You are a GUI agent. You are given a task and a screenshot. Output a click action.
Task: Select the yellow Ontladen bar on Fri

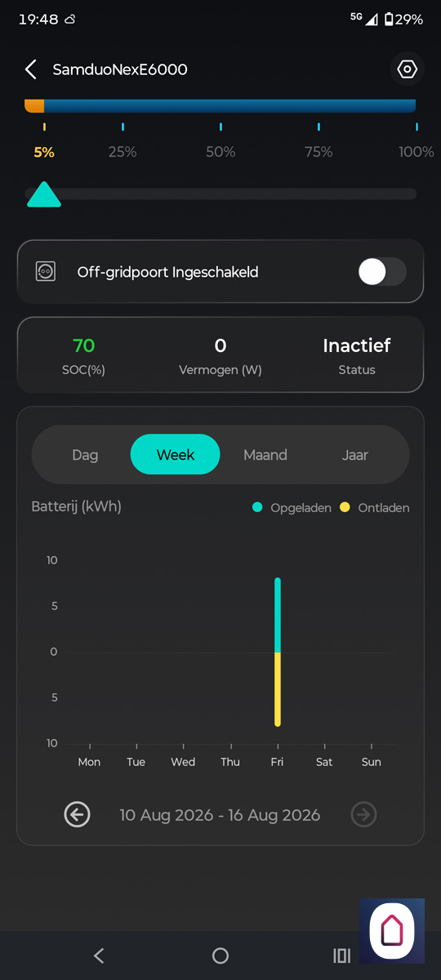tap(278, 689)
